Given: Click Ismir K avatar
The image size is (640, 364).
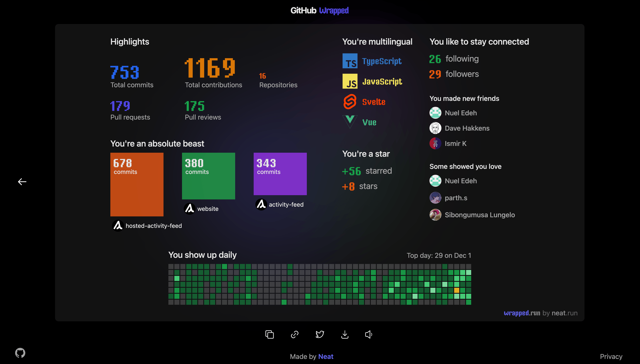Looking at the screenshot, I should pyautogui.click(x=435, y=144).
